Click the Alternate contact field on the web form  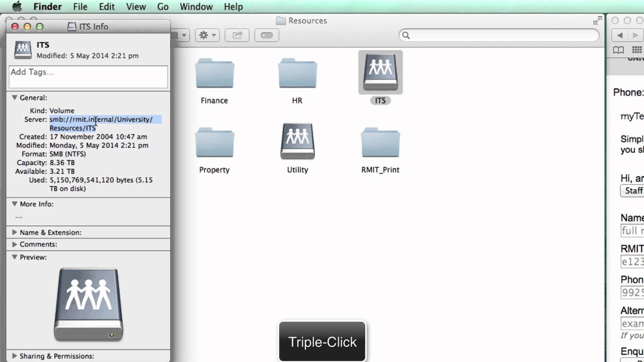pyautogui.click(x=632, y=323)
